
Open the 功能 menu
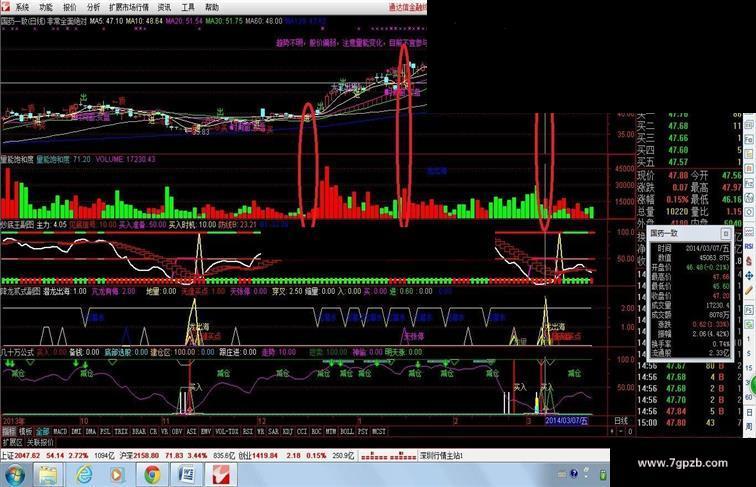[x=45, y=7]
